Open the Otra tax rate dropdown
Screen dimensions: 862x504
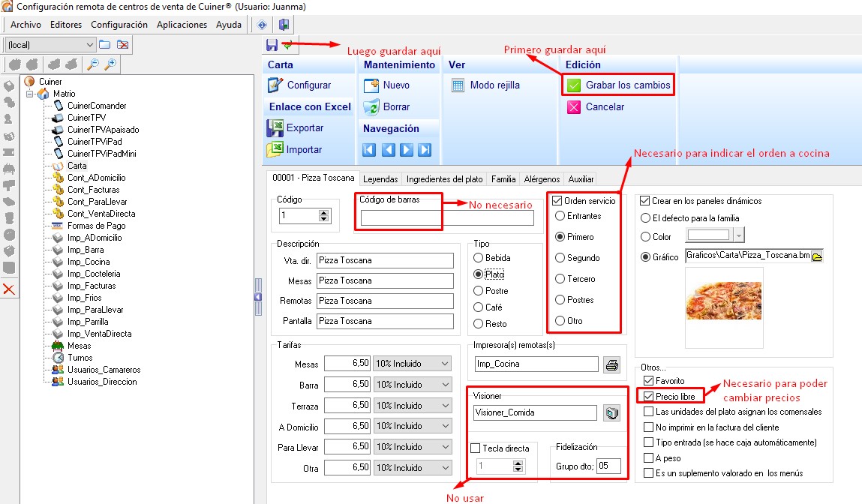click(446, 468)
